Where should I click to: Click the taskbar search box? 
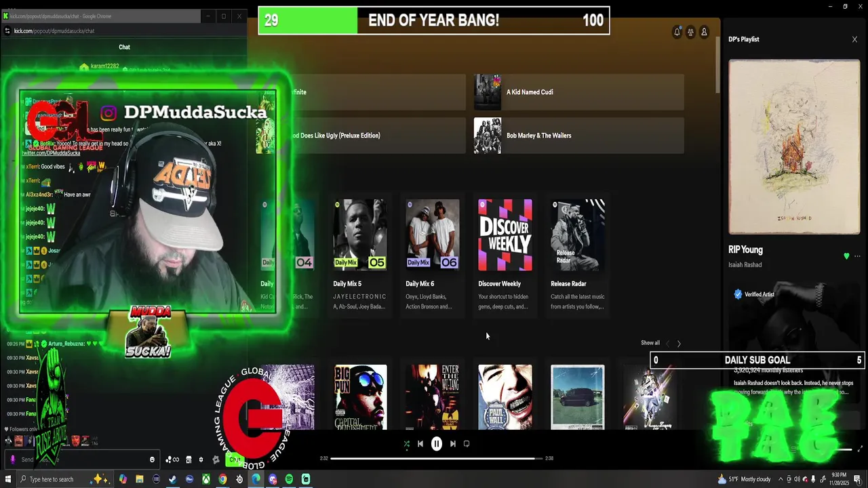click(64, 479)
